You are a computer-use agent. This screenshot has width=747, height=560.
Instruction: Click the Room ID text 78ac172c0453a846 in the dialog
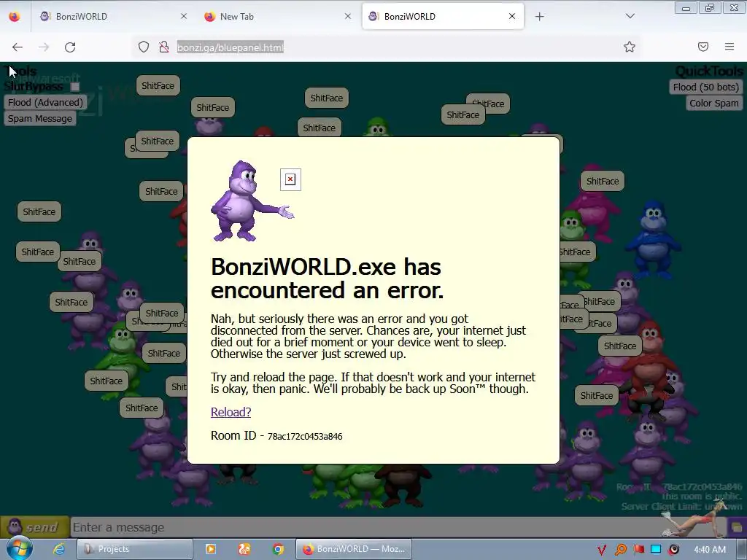click(305, 436)
